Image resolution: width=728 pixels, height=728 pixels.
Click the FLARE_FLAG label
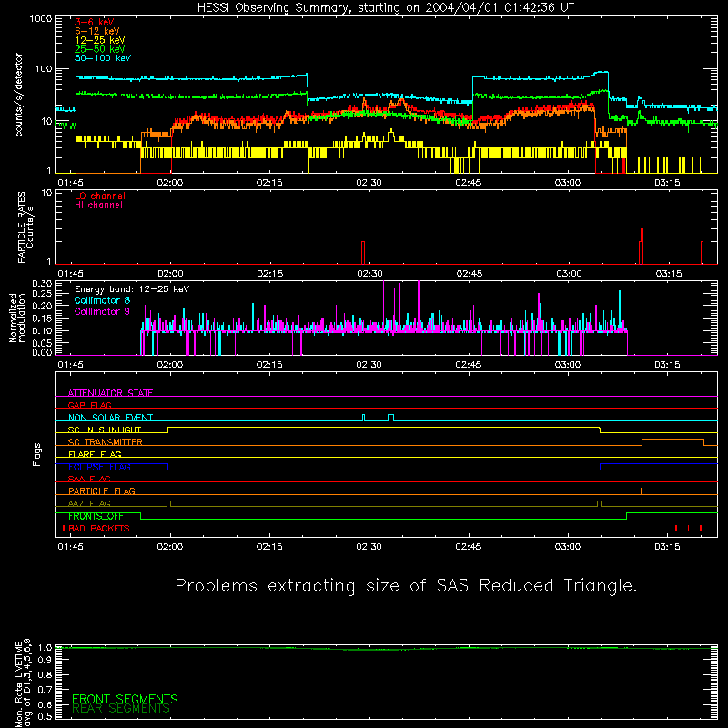click(x=95, y=454)
